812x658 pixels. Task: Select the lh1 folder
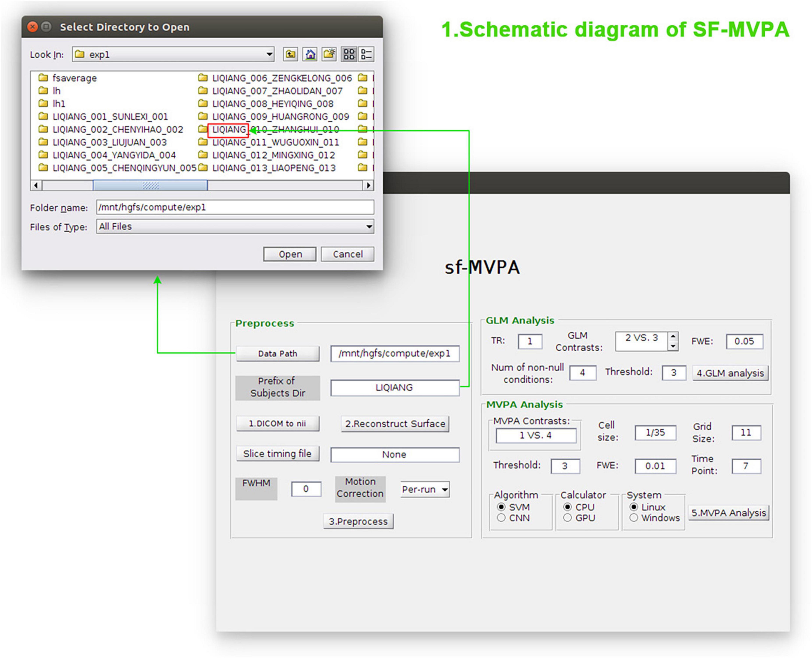(52, 104)
